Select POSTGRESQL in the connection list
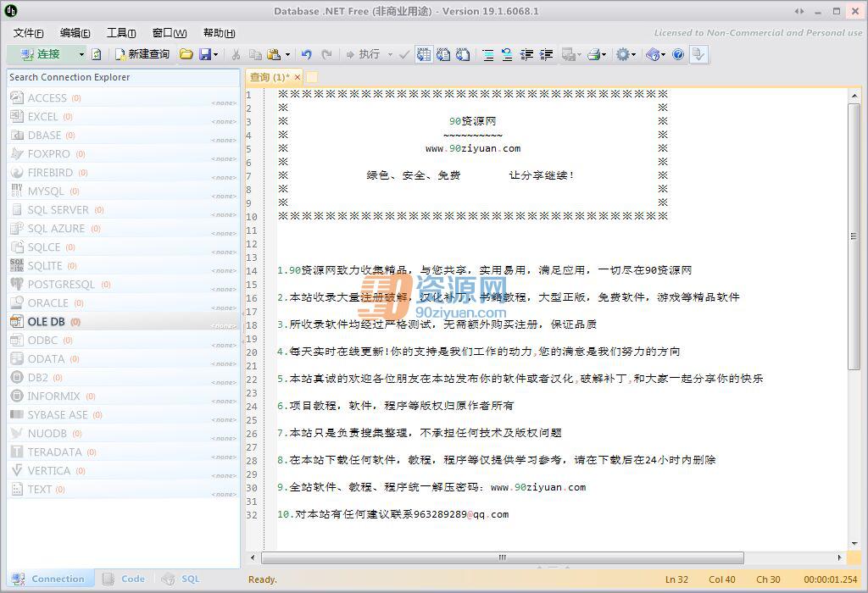868x593 pixels. 124,285
